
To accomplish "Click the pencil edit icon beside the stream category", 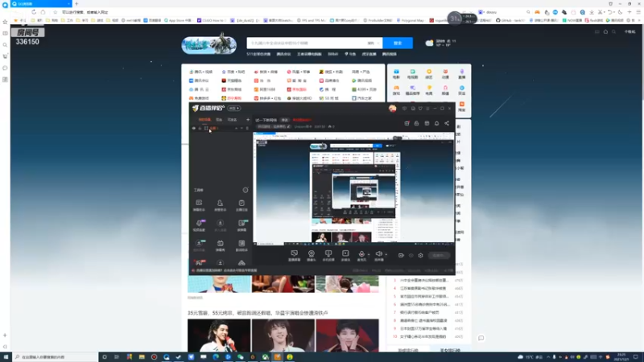I will pyautogui.click(x=289, y=127).
